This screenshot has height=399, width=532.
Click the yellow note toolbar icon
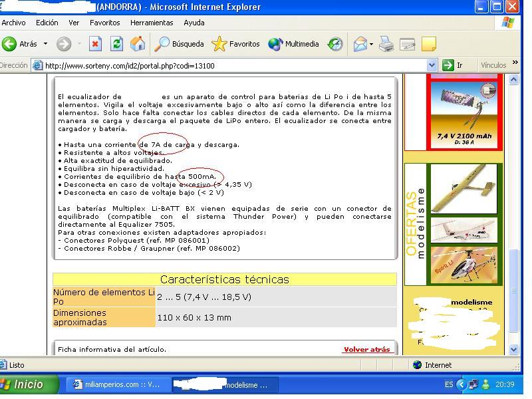(428, 44)
